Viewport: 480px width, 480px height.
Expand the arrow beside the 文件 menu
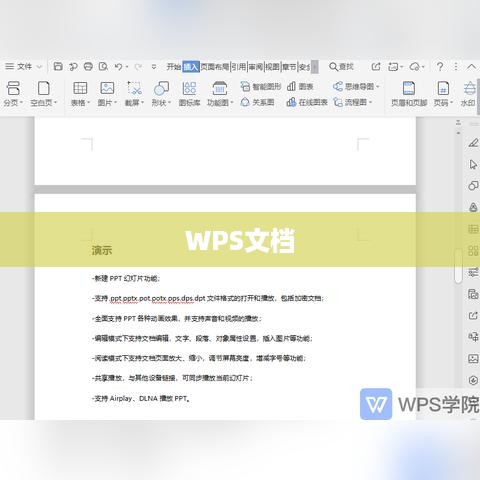pos(39,67)
